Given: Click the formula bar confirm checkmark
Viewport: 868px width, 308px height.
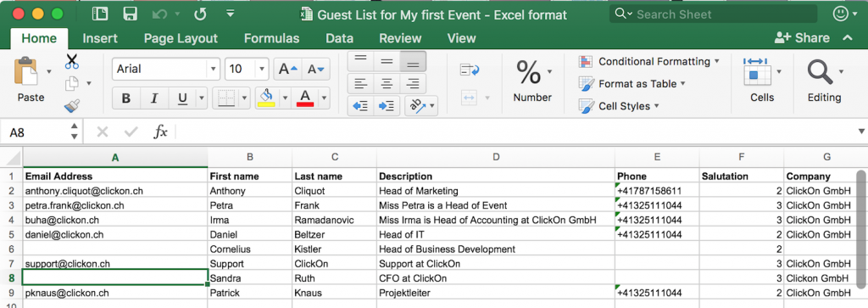Looking at the screenshot, I should [x=131, y=132].
